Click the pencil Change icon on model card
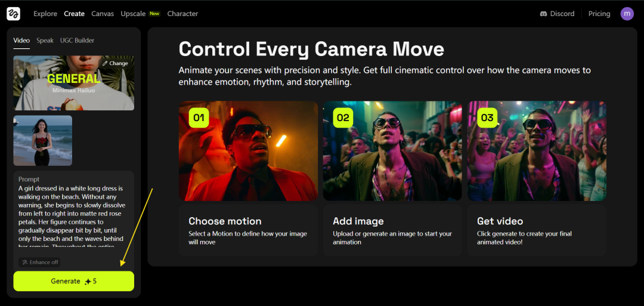 106,63
